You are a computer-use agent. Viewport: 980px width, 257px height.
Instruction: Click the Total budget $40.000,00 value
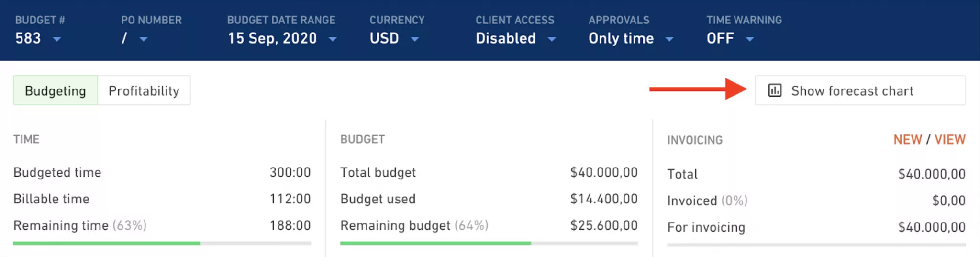(x=604, y=172)
